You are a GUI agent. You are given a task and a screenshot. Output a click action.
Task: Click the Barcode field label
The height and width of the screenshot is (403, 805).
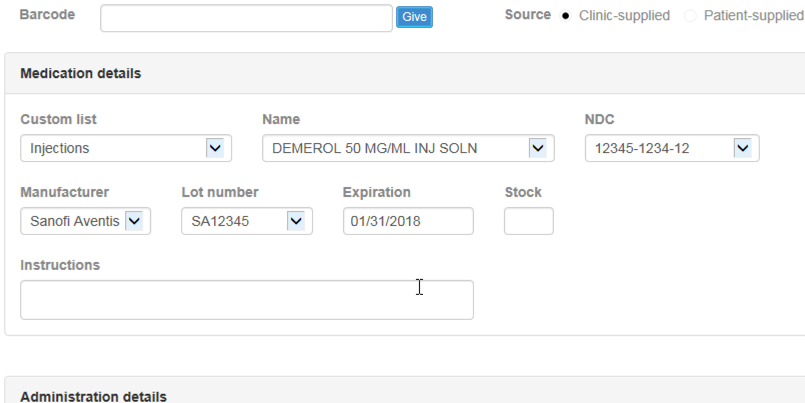(x=47, y=14)
